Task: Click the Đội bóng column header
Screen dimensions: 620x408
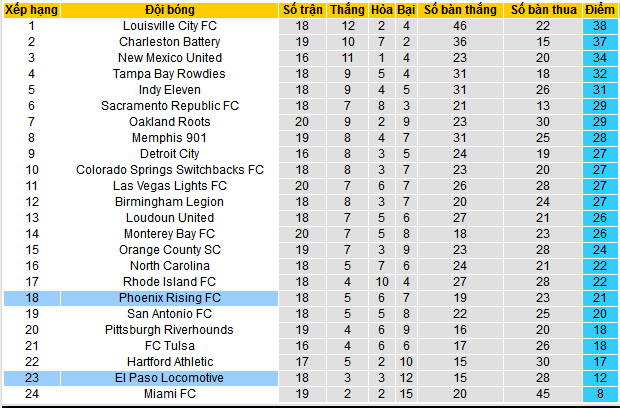Action: (170, 10)
